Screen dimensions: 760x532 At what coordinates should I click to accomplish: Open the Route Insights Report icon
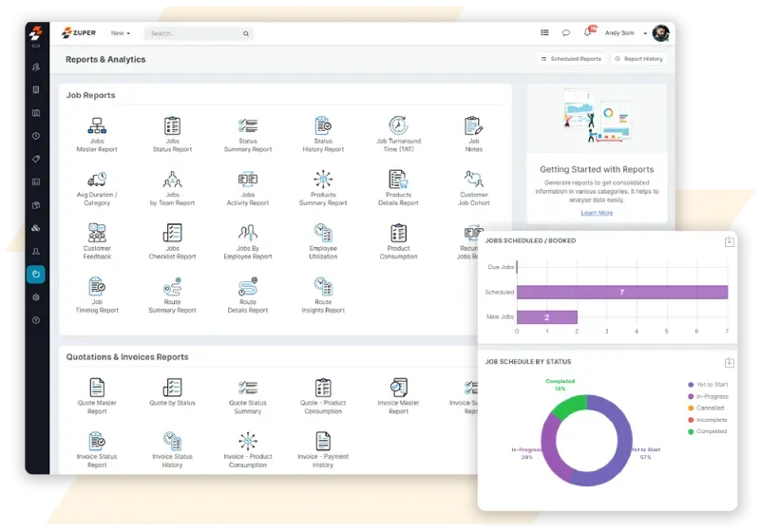tap(323, 287)
